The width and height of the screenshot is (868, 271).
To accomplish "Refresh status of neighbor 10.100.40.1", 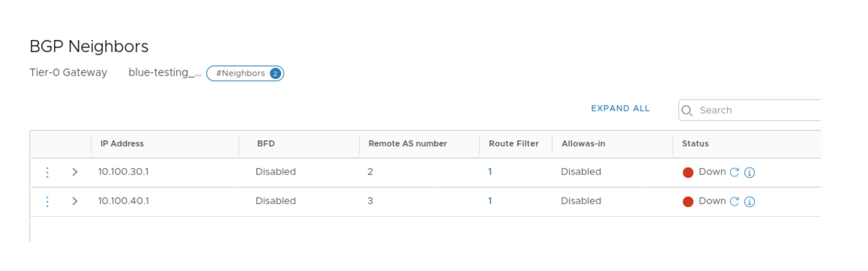I will coord(734,201).
